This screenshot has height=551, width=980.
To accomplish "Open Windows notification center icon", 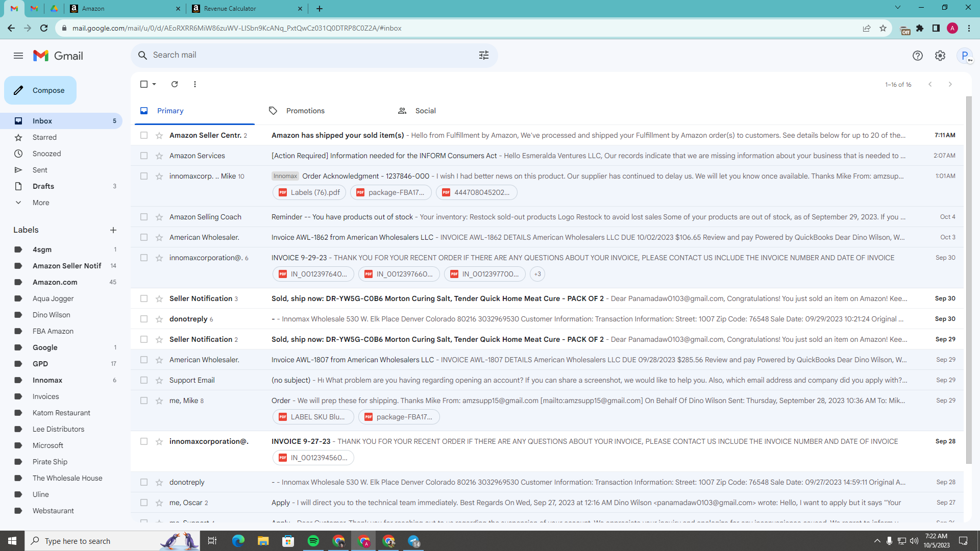I will (964, 541).
